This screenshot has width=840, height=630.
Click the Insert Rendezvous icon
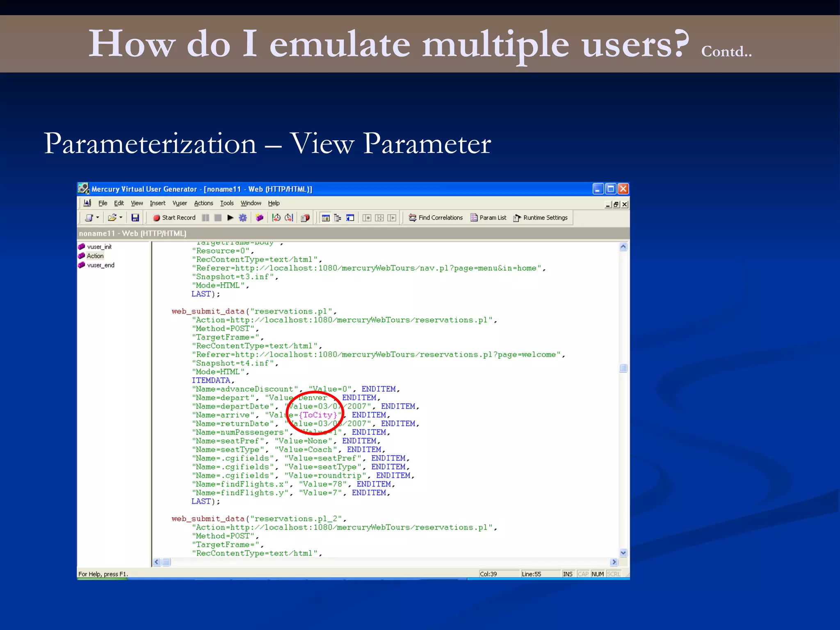click(x=305, y=218)
